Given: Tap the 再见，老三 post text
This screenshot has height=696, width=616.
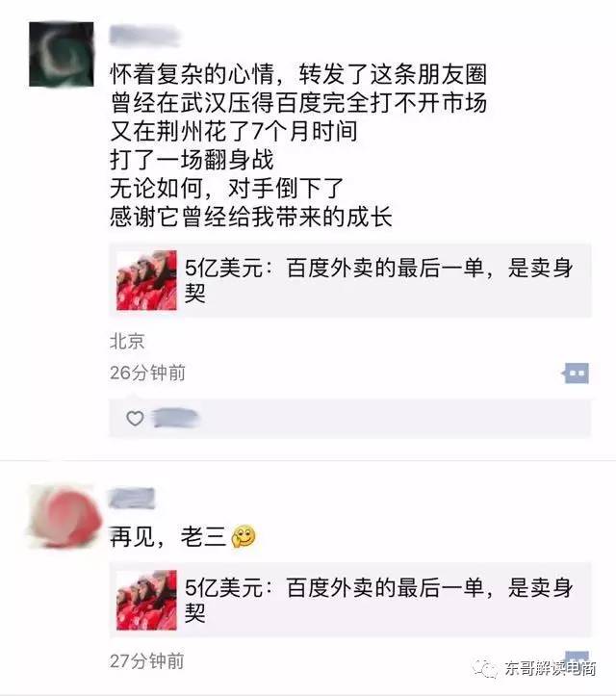Looking at the screenshot, I should 167,536.
